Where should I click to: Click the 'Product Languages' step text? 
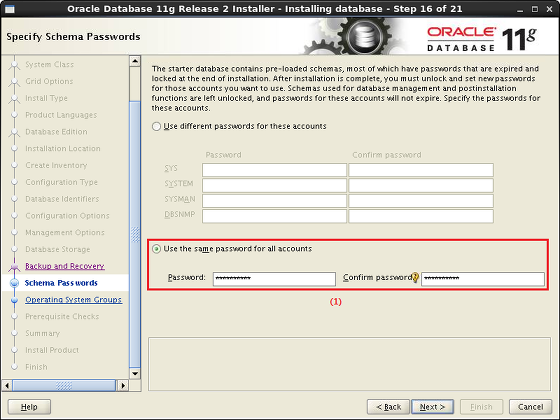pyautogui.click(x=61, y=115)
